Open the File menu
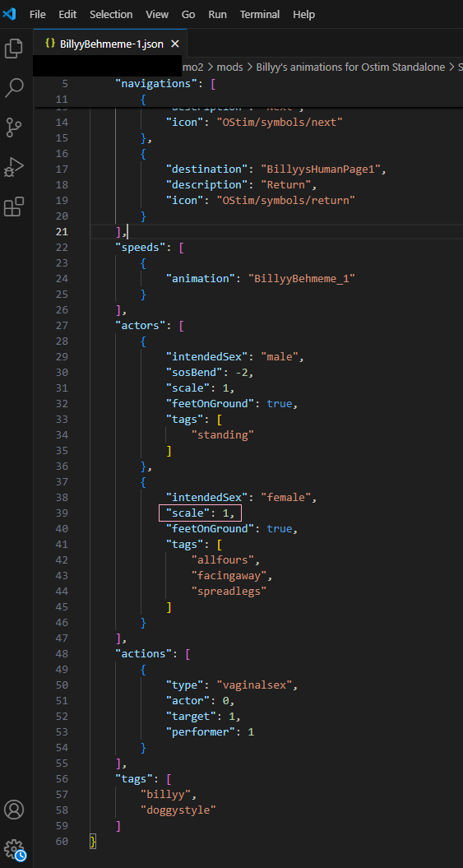Image resolution: width=463 pixels, height=868 pixels. click(38, 14)
